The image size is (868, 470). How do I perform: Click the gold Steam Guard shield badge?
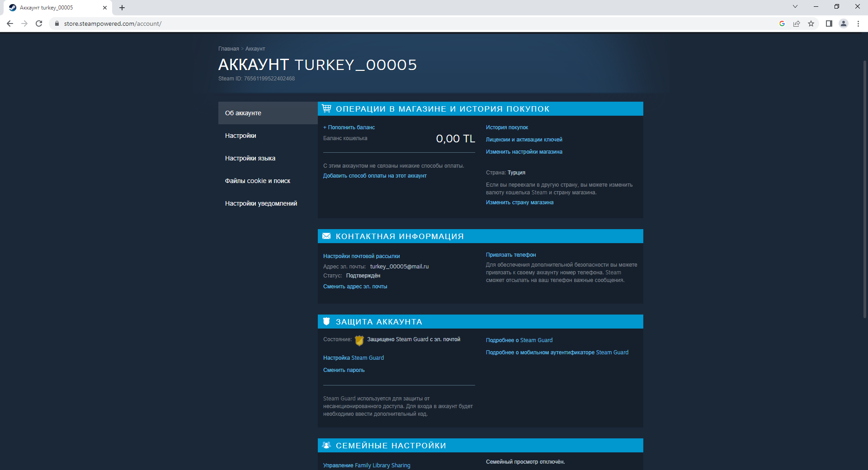coord(359,340)
